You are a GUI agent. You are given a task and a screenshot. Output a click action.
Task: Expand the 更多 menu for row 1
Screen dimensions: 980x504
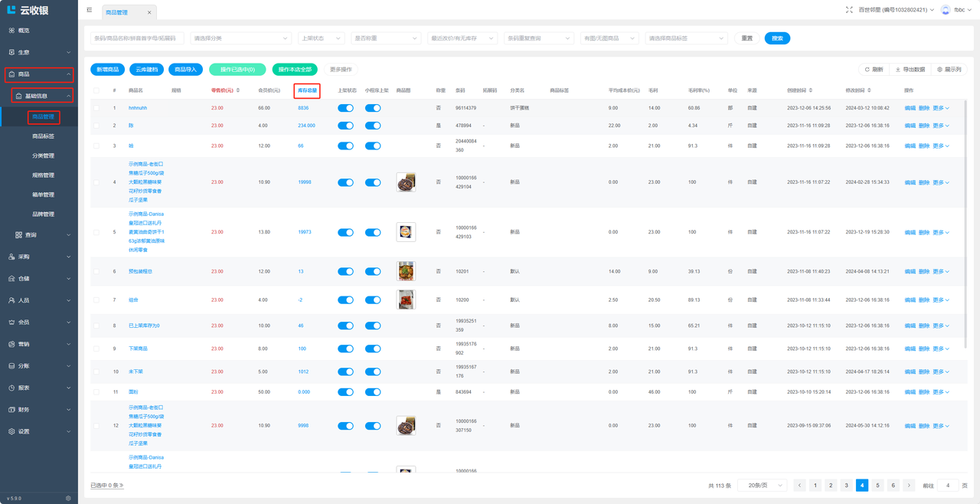tap(940, 108)
